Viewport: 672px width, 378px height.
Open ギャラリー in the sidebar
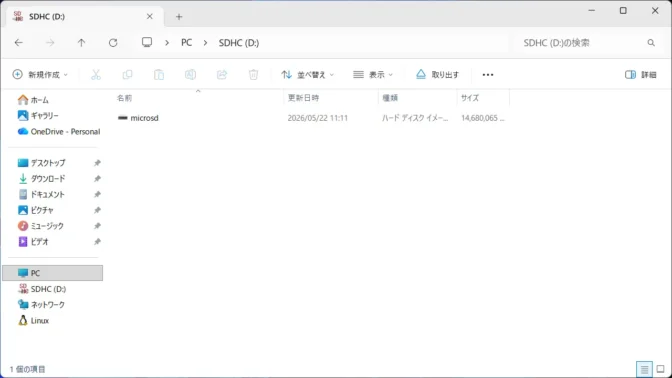point(44,116)
